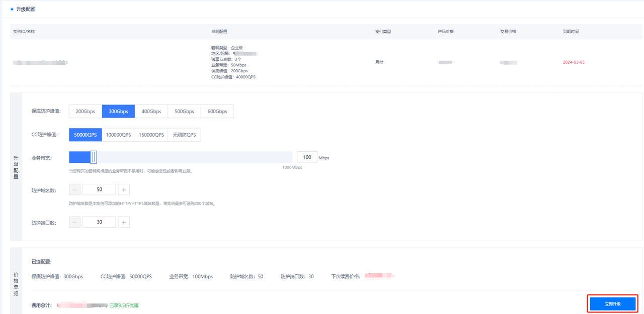Choose the 400Gbps protection option
The width and height of the screenshot is (644, 314).
(151, 111)
